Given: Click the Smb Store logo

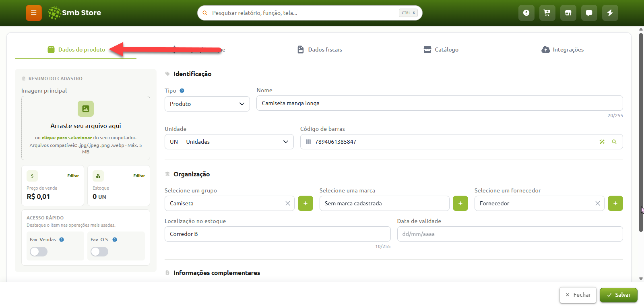Looking at the screenshot, I should click(x=74, y=13).
